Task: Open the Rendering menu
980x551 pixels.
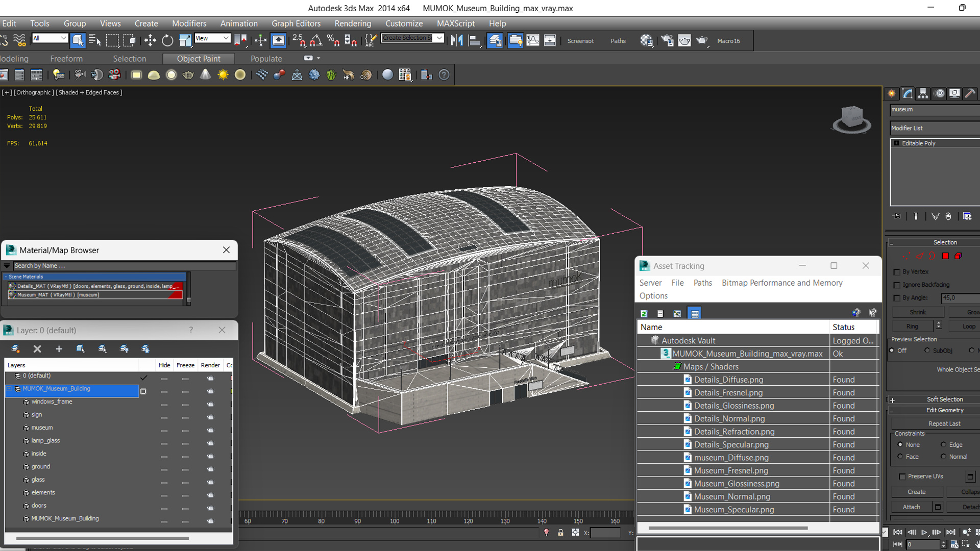Action: [352, 23]
